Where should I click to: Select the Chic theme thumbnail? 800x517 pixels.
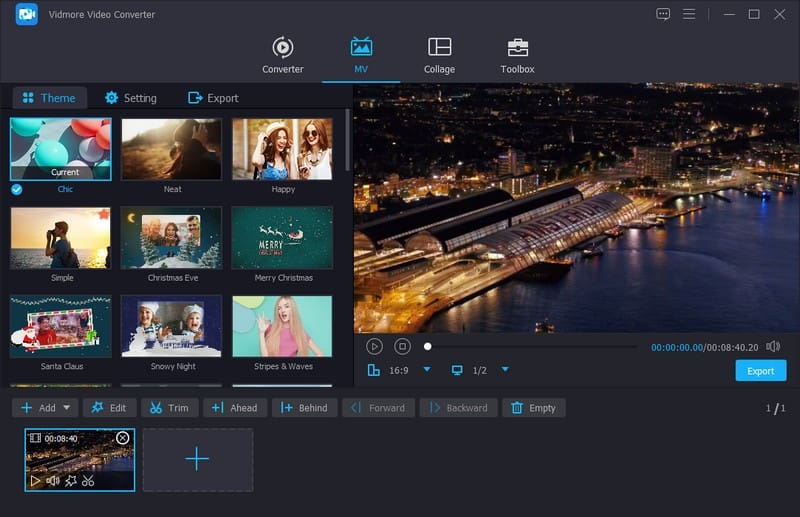point(61,149)
